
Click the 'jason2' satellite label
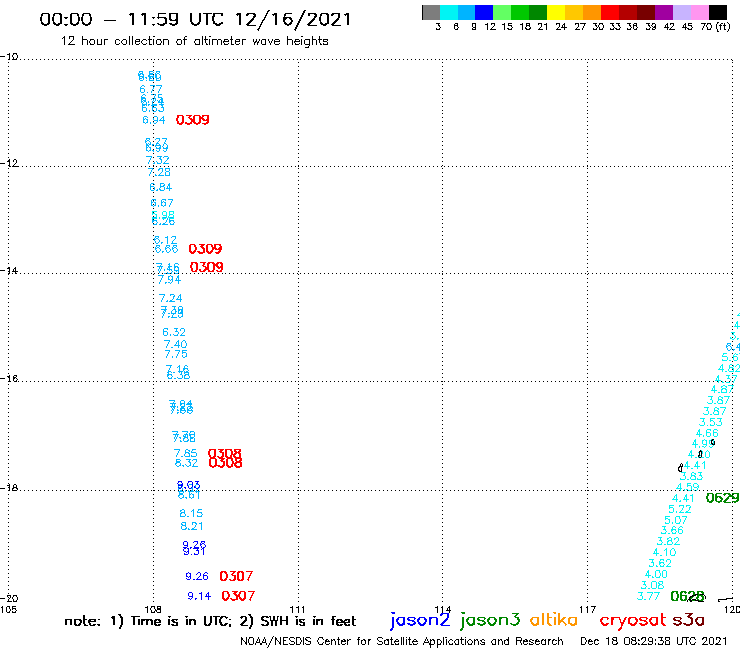pyautogui.click(x=420, y=619)
